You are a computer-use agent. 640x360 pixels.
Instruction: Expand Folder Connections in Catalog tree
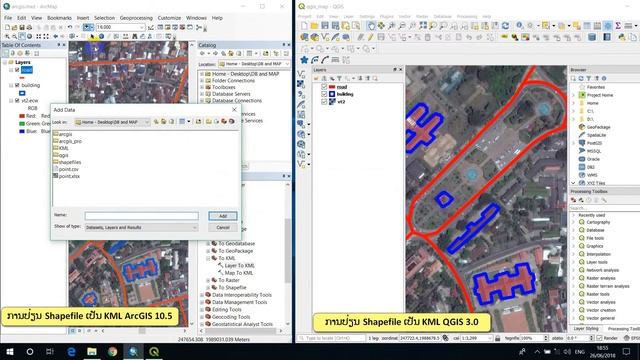click(x=202, y=81)
